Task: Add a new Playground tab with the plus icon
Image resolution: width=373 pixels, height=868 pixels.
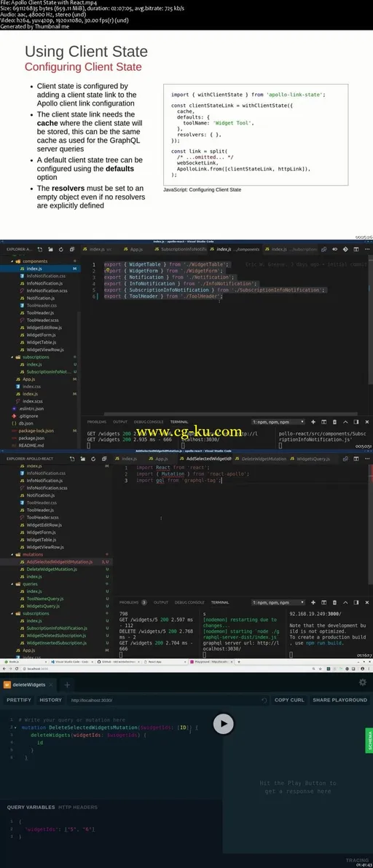Action: click(67, 684)
